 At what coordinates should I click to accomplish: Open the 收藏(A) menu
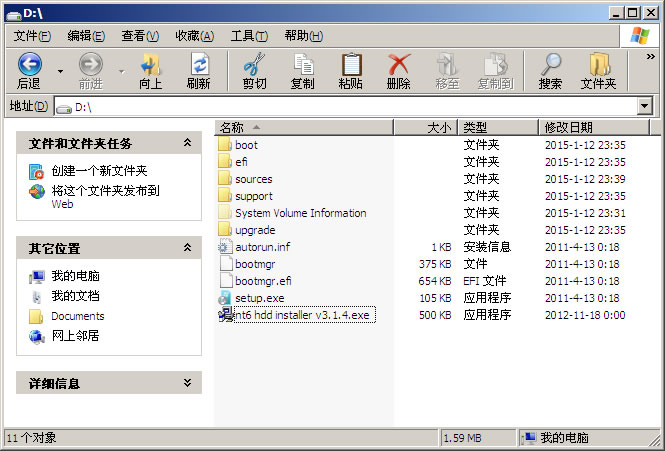195,36
